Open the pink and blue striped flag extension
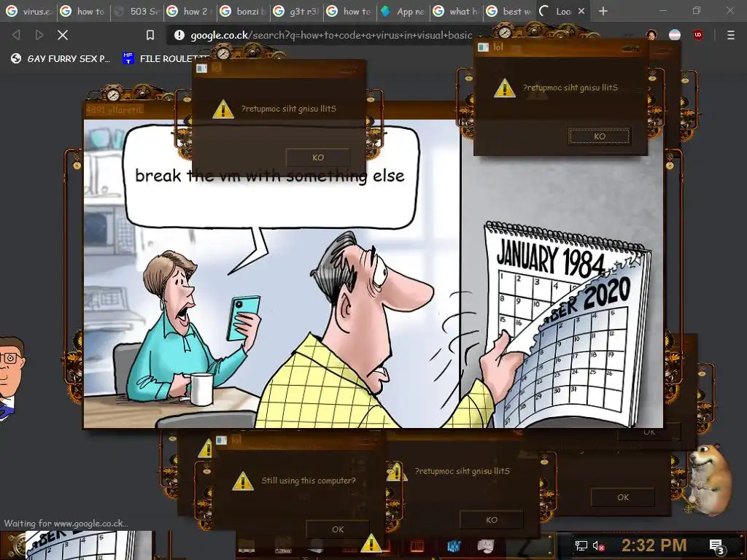The width and height of the screenshot is (747, 560). point(675,35)
